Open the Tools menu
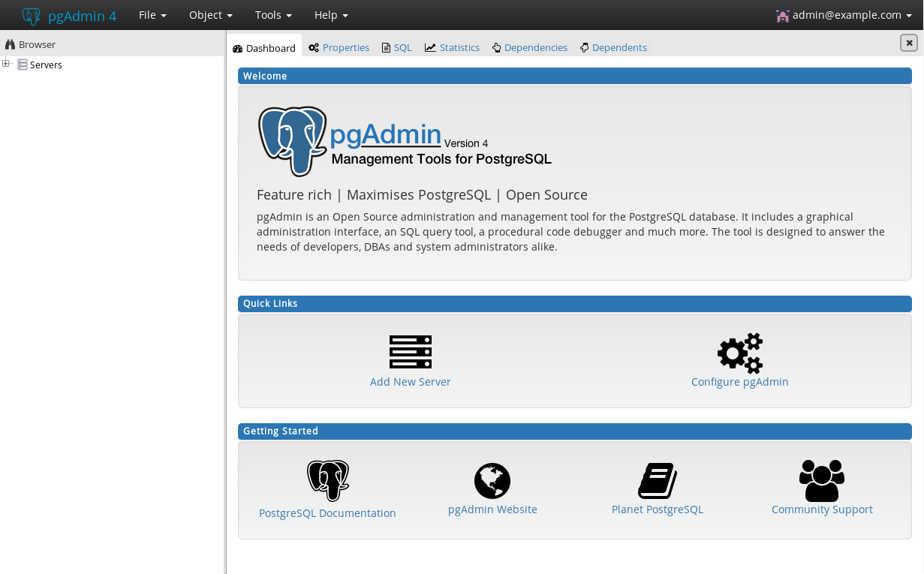Screen dimensions: 924x574 pos(273,15)
